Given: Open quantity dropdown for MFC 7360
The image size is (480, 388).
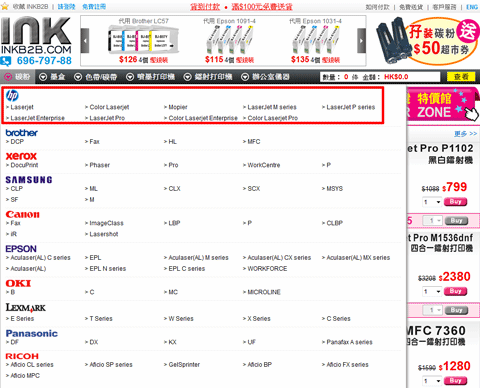Looking at the screenshot, I should (432, 381).
